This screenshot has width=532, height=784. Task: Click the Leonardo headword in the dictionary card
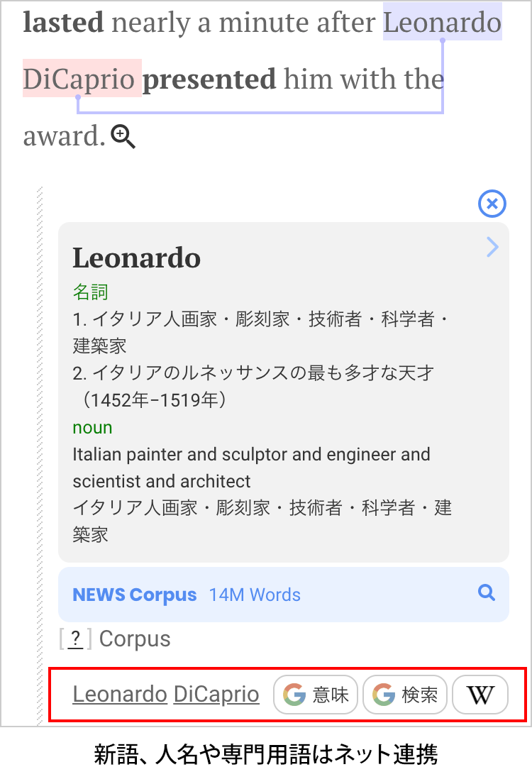pos(136,258)
